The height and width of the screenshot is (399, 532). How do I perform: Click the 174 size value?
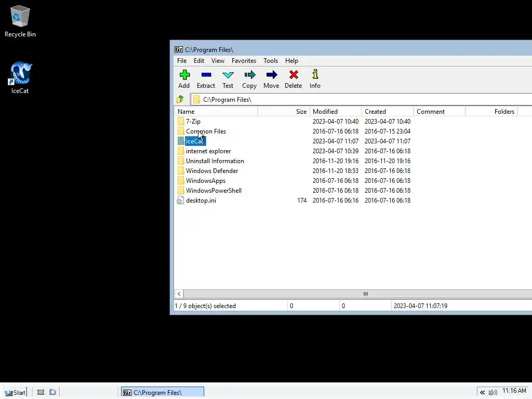click(302, 201)
